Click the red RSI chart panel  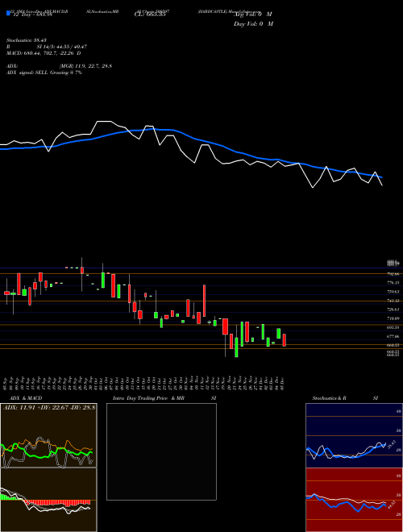click(x=354, y=500)
